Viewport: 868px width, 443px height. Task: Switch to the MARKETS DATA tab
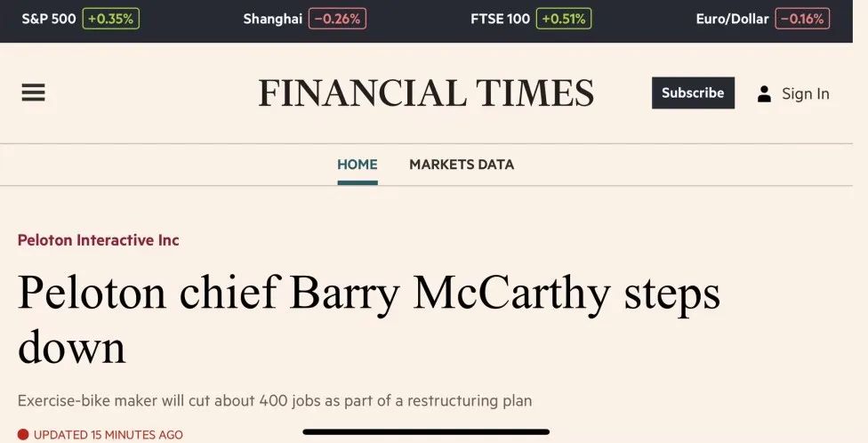pyautogui.click(x=462, y=165)
